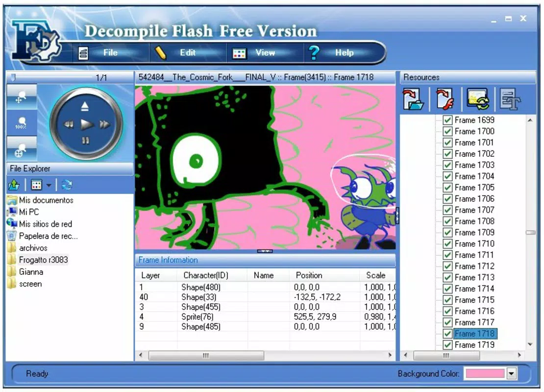This screenshot has width=544, height=392.
Task: Select Frame 1700 in Resources list
Action: click(x=474, y=131)
